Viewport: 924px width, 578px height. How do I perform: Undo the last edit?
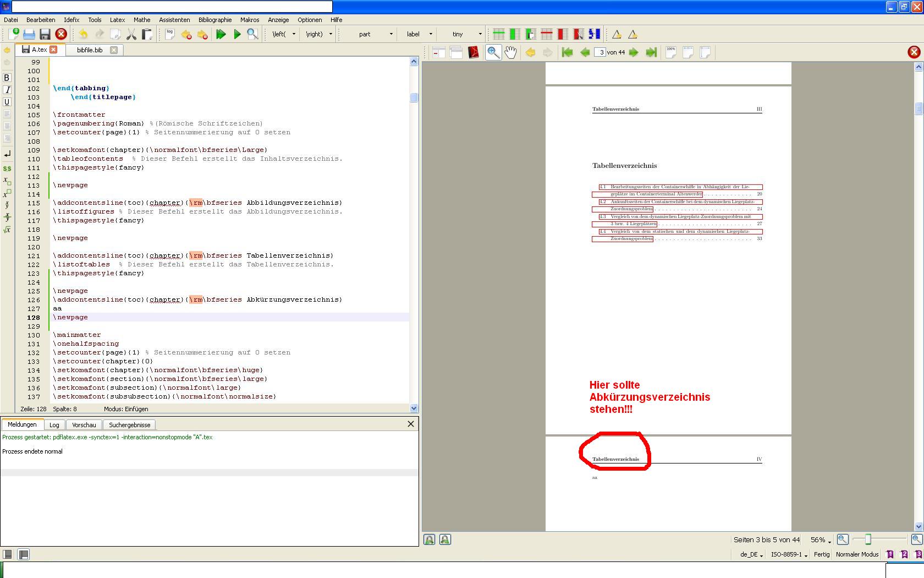point(83,34)
